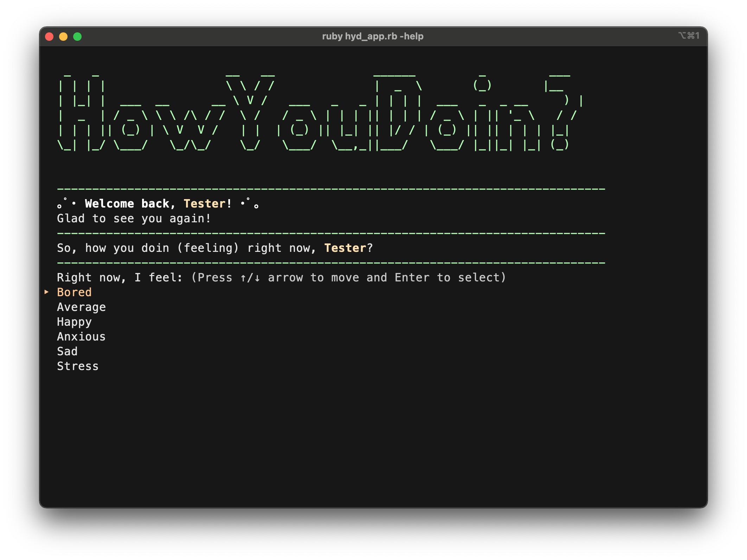Pick the Stress mood option
Screen dimensions: 747x560
tap(78, 366)
